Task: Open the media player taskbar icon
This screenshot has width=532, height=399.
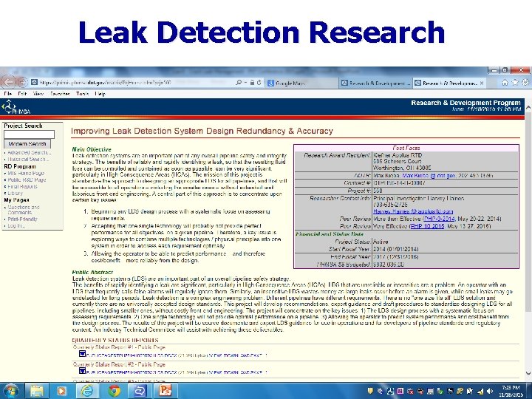Action: (x=61, y=391)
